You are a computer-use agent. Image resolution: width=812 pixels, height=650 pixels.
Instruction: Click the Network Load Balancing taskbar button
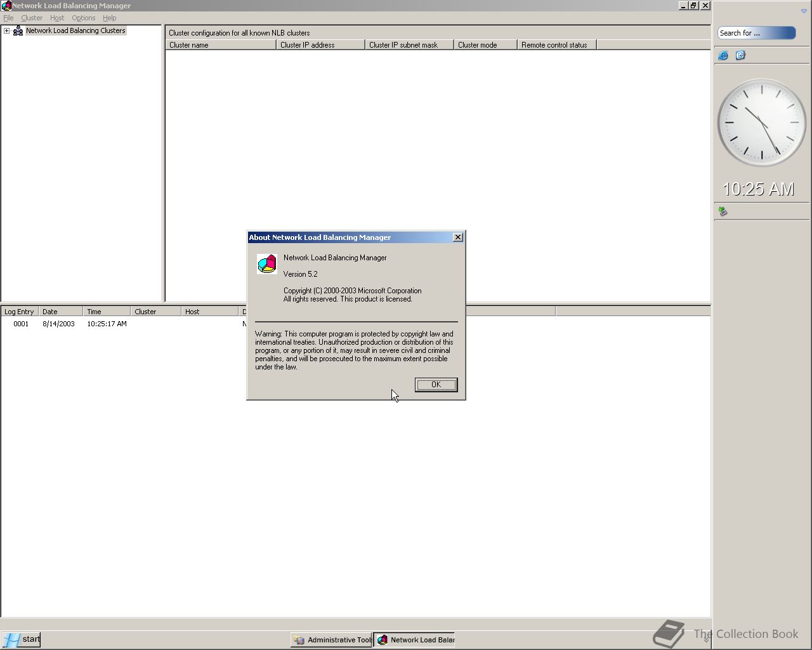(414, 640)
